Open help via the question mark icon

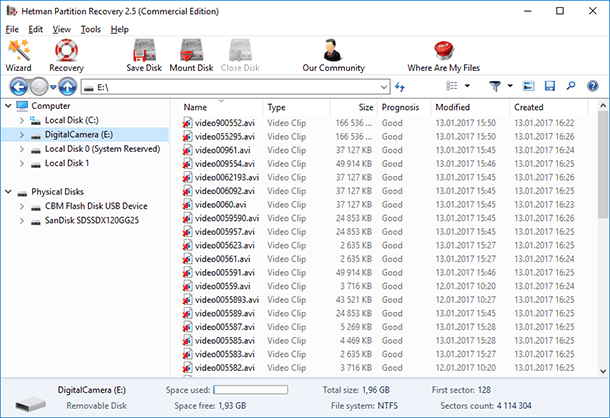(592, 86)
